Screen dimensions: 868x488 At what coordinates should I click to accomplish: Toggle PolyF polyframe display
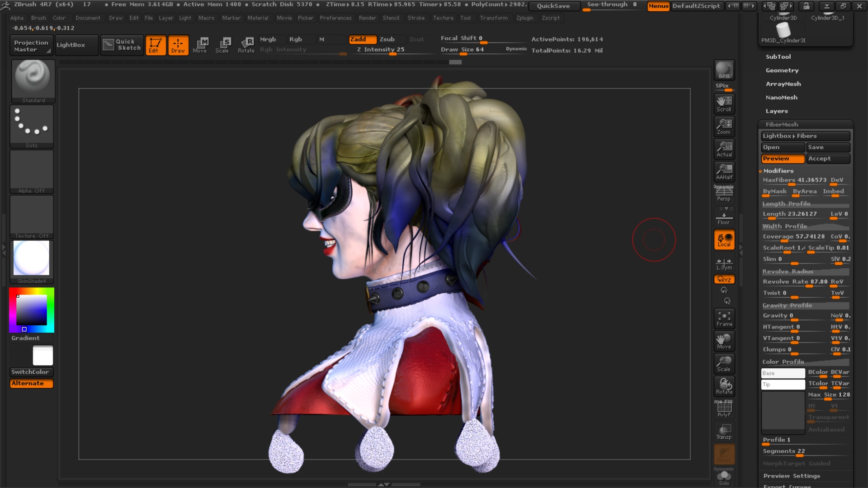[x=724, y=409]
